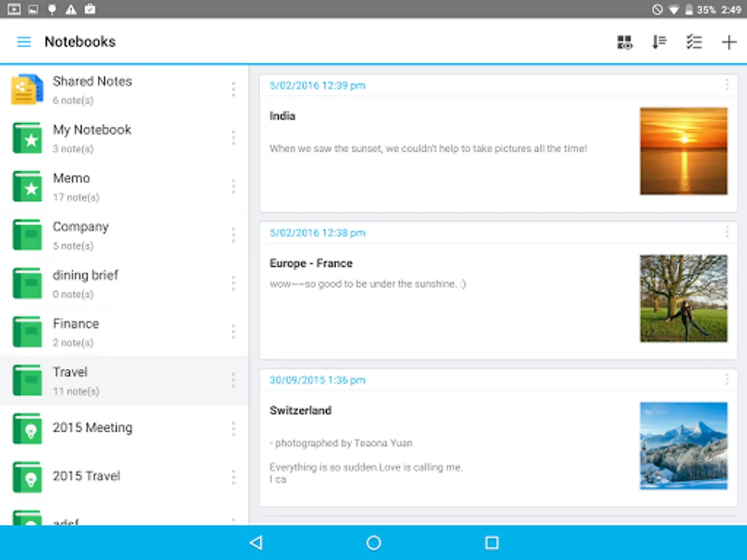The height and width of the screenshot is (560, 747).
Task: Open overflow menu for Travel notebook
Action: [233, 381]
